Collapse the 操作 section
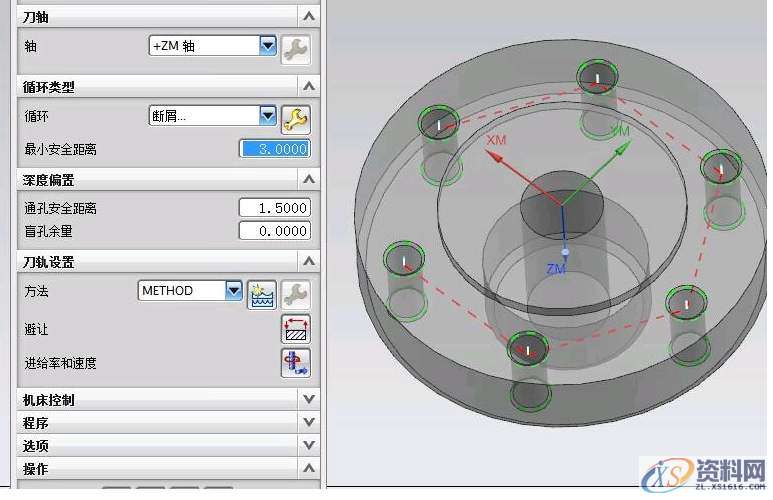773x500 pixels. [x=309, y=468]
